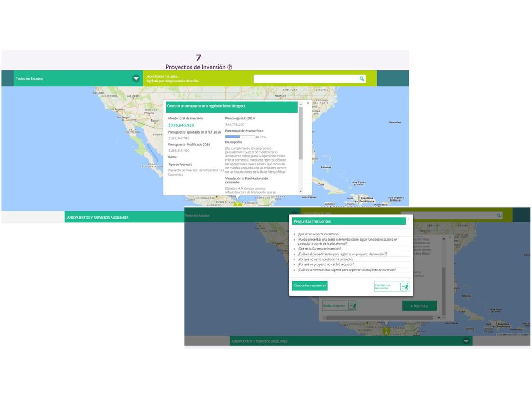Click scroll-up arrow in project popup
Viewport: 532px width, 399px height.
pos(301,104)
